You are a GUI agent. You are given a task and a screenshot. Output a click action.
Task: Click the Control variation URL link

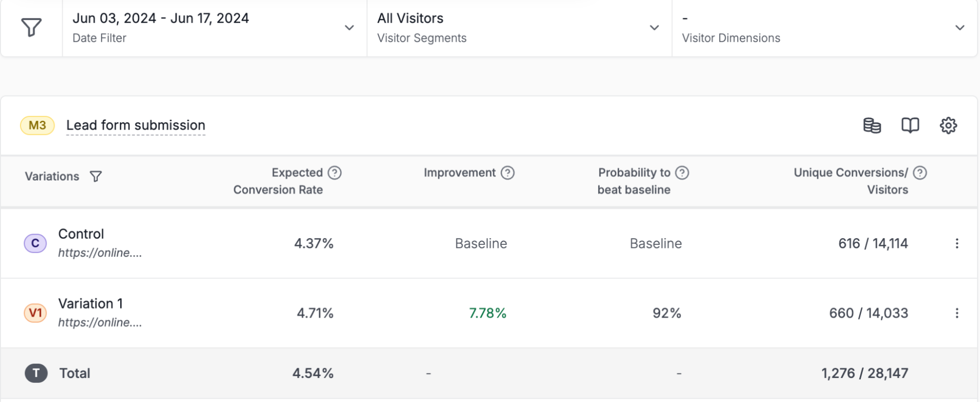point(100,253)
